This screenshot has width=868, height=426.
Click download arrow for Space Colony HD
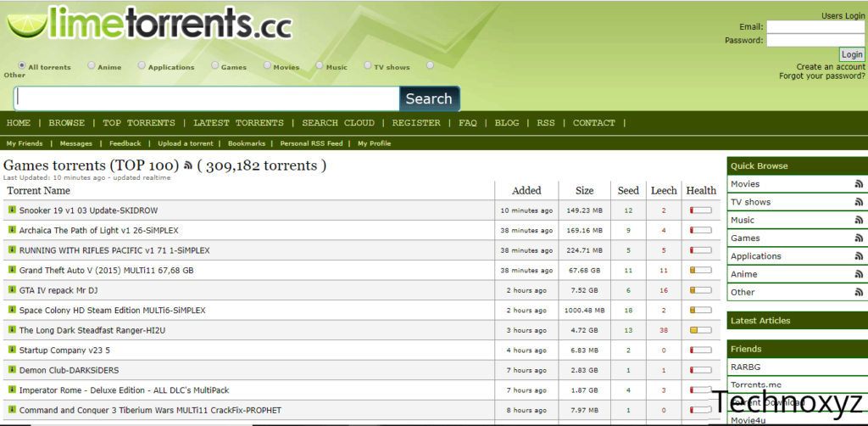click(x=12, y=309)
